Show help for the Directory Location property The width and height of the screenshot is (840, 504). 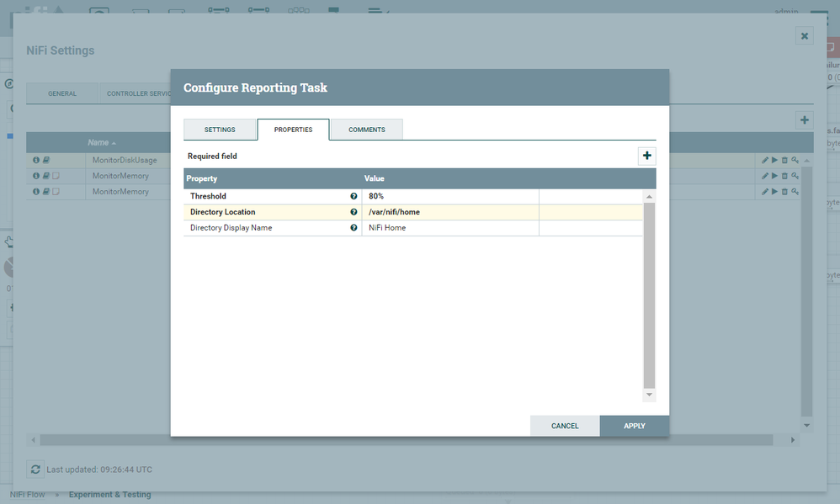[x=354, y=212]
